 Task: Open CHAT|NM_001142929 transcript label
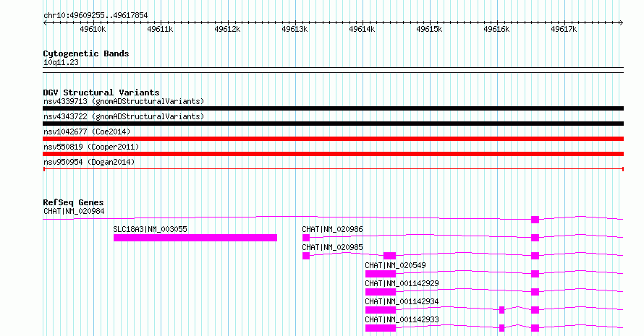[x=402, y=283]
